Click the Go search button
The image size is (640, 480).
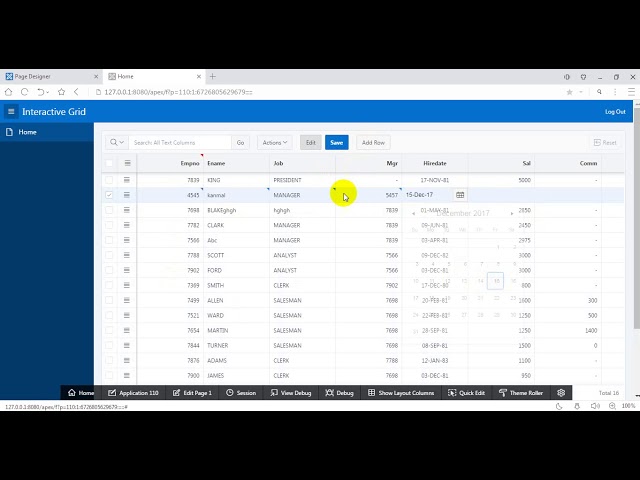[240, 142]
